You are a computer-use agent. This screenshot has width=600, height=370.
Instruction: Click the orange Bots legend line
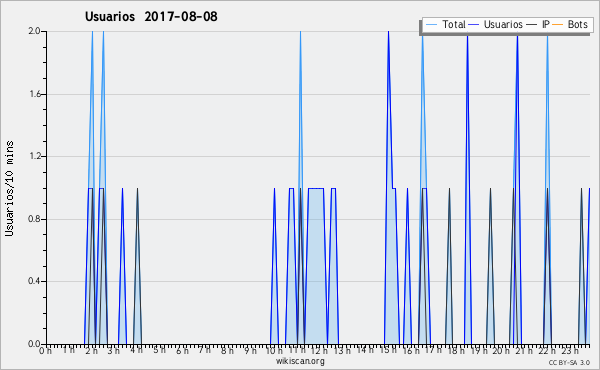558,25
